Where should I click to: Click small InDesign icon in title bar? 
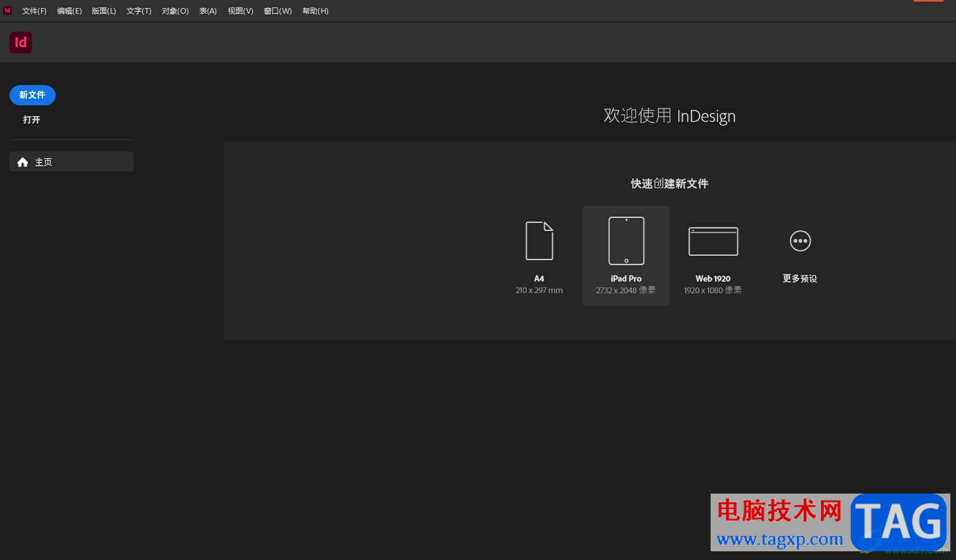coord(7,11)
